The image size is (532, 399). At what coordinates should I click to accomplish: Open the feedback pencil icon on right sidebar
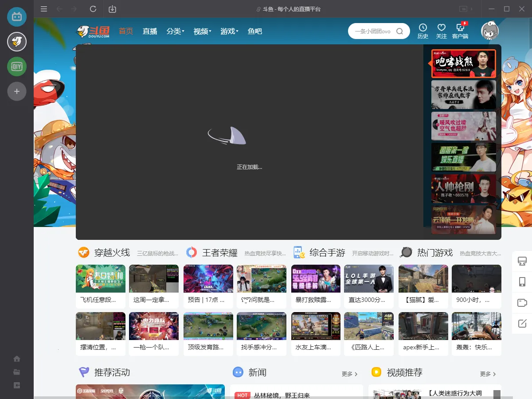[522, 324]
